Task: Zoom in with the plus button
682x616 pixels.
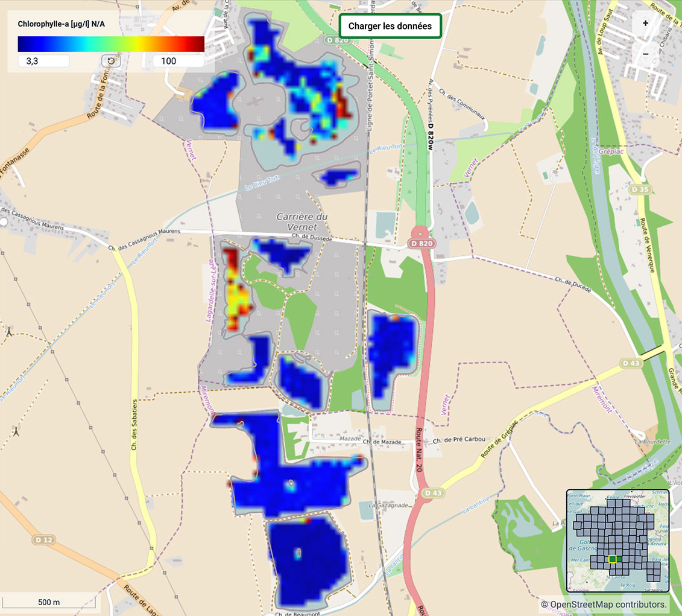Action: pos(645,24)
